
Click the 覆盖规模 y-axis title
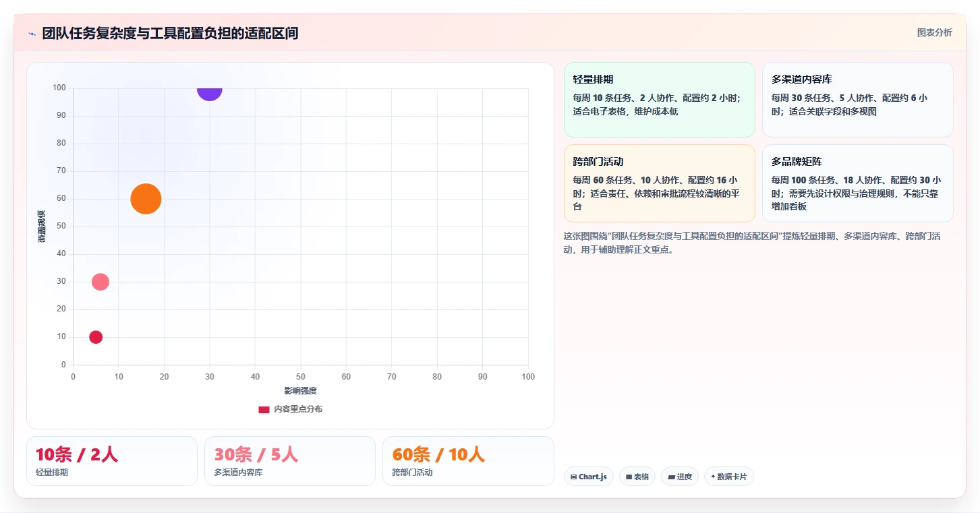[42, 227]
